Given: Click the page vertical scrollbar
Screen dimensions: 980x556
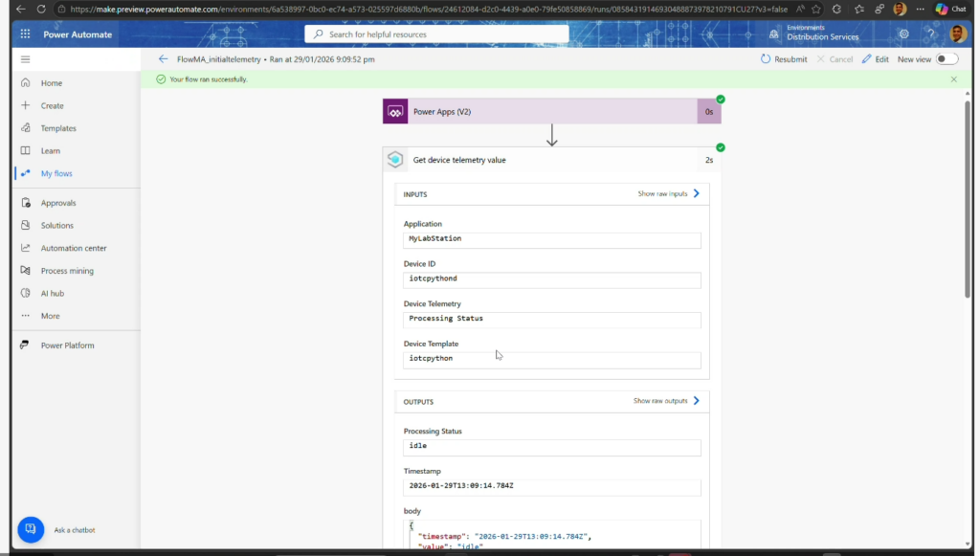Looking at the screenshot, I should click(965, 191).
